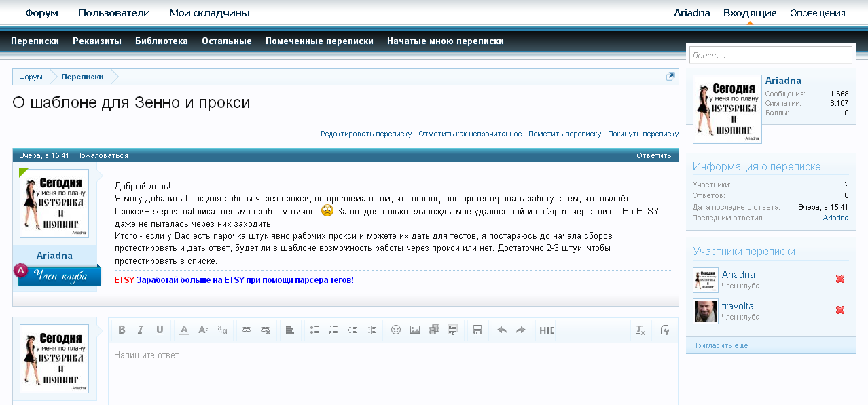Screen dimensions: 868x405
Task: Select the Реквизиты subnav tab
Action: click(x=97, y=41)
